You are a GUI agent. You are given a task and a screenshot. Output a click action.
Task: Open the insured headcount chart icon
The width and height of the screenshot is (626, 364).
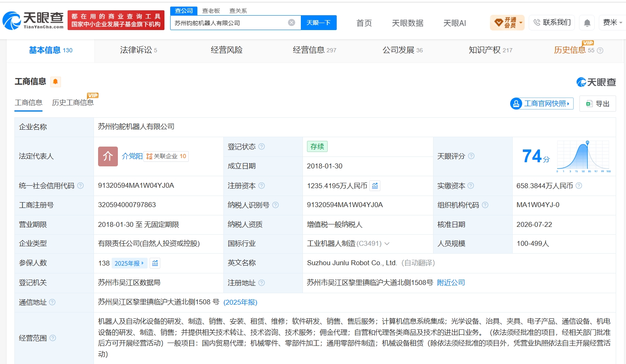click(155, 263)
